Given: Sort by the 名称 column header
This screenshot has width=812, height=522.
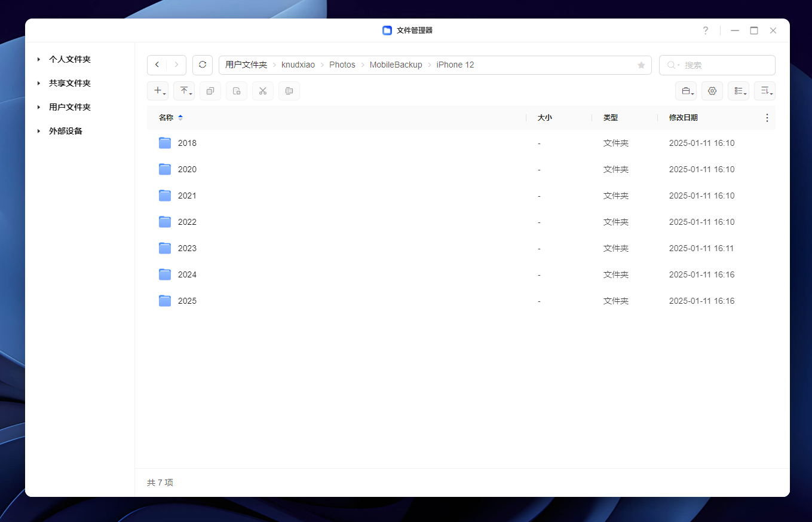Looking at the screenshot, I should 166,118.
